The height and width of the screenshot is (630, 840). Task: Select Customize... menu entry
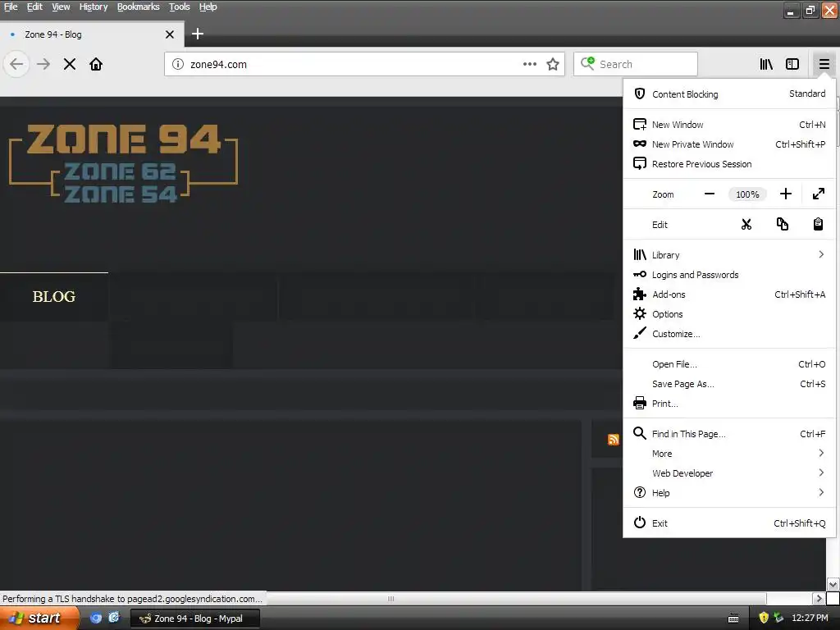(x=729, y=335)
